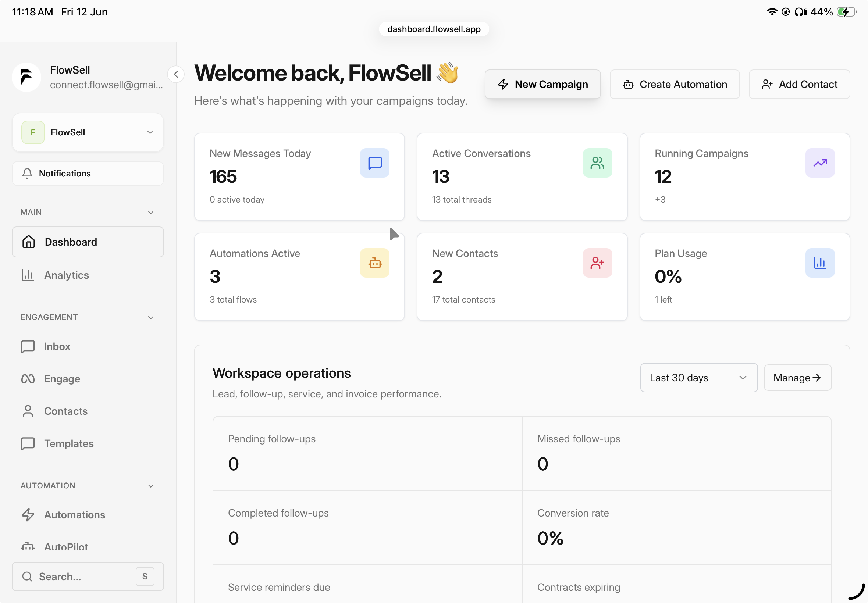Collapse the sidebar with the arrow button

click(x=176, y=74)
